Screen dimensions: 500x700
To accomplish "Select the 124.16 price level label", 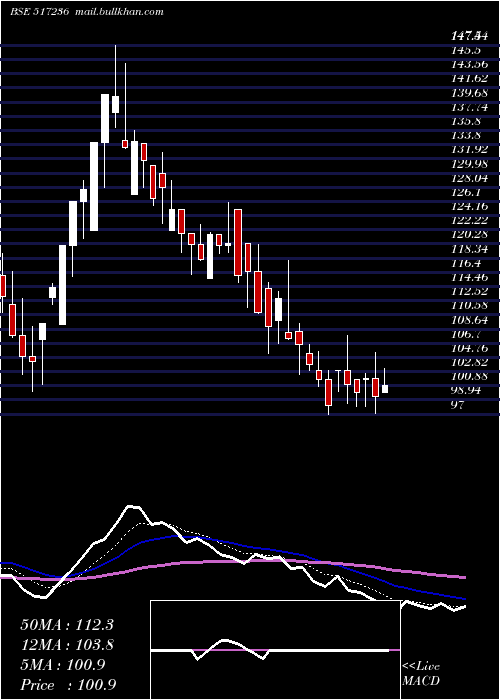I will pos(470,206).
